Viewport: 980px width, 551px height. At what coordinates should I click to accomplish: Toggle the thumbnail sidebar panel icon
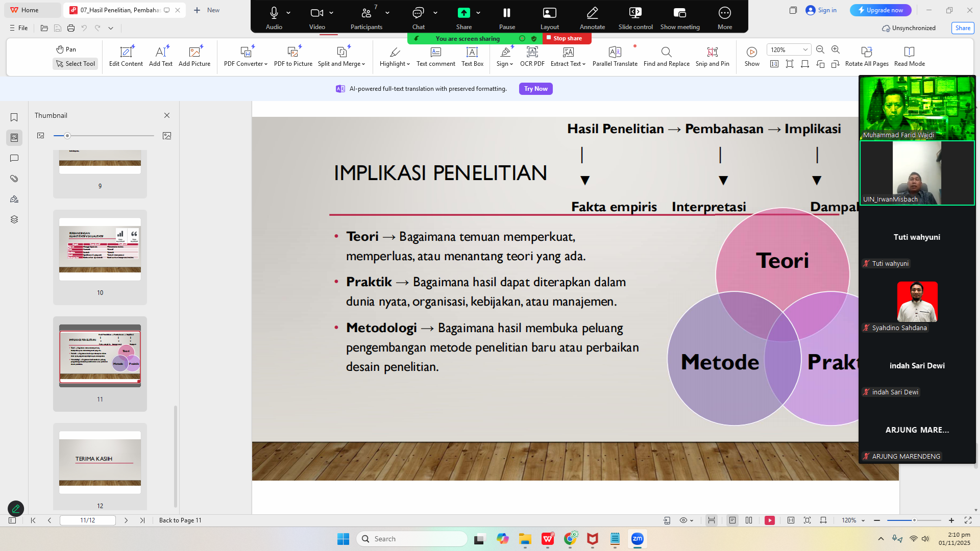point(14,138)
